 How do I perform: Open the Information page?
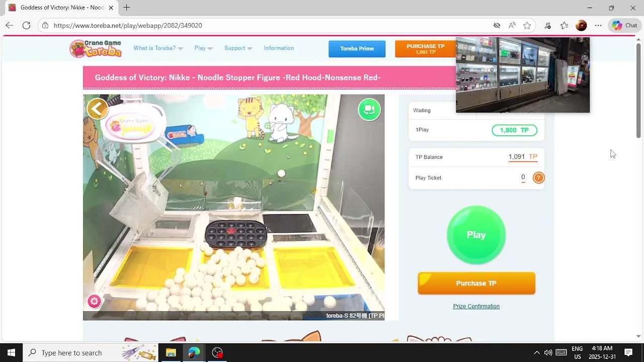[279, 48]
